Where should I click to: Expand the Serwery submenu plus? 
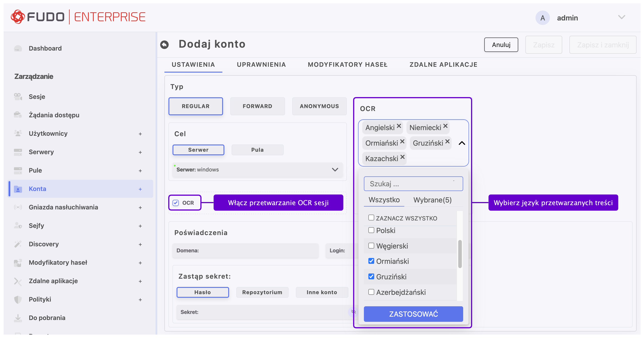(x=140, y=152)
